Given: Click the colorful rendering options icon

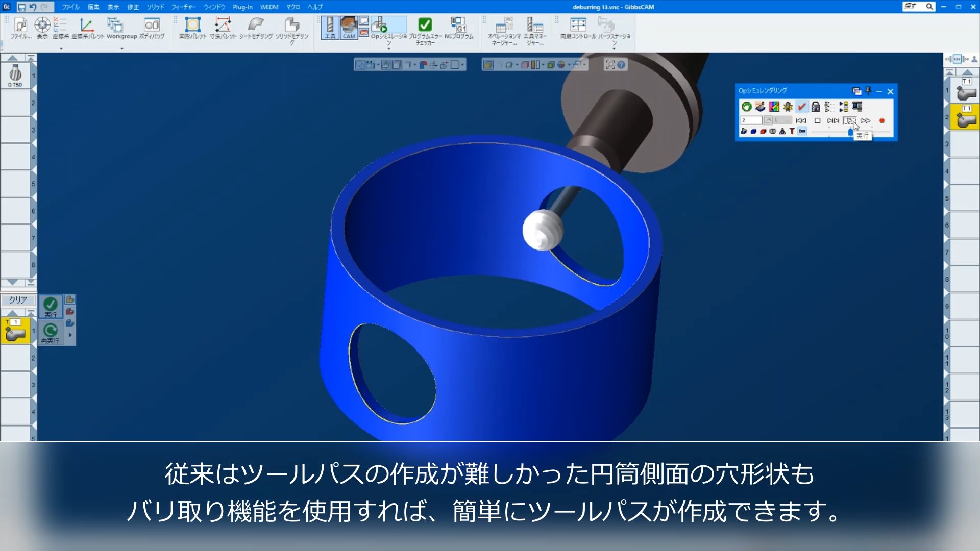Looking at the screenshot, I should click(774, 107).
